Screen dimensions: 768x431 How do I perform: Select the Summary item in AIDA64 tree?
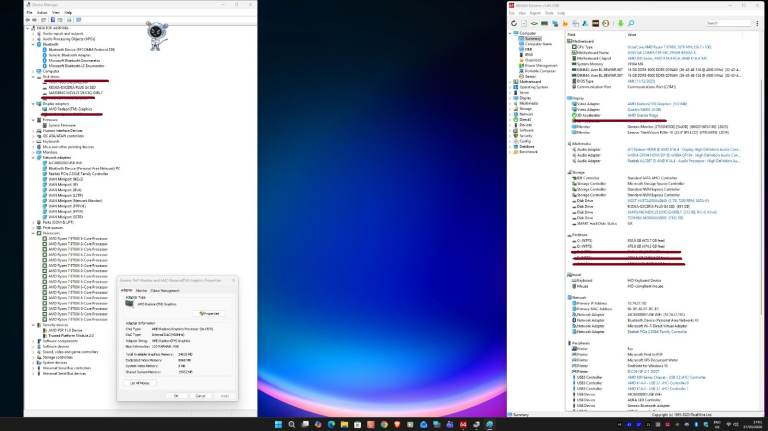tap(534, 38)
